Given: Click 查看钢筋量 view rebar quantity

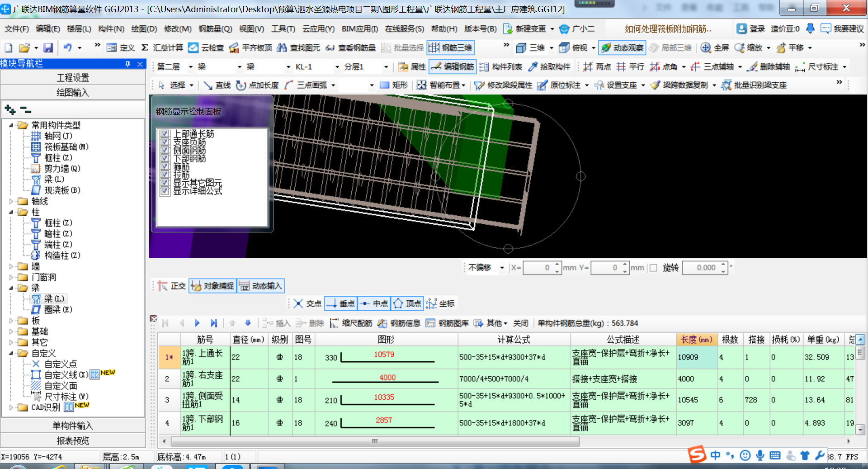Looking at the screenshot, I should 350,47.
